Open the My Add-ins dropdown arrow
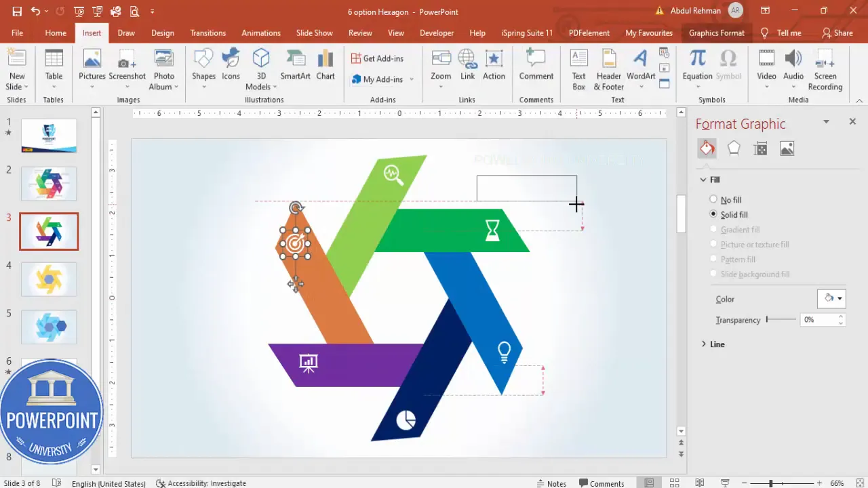 pyautogui.click(x=412, y=79)
